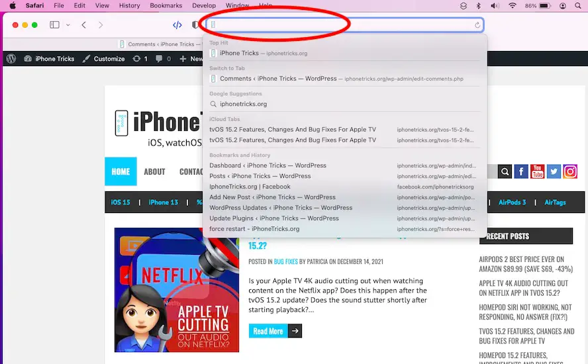
Task: Click the Comments ‹ iPhone Tricks browser tab
Action: 160,44
